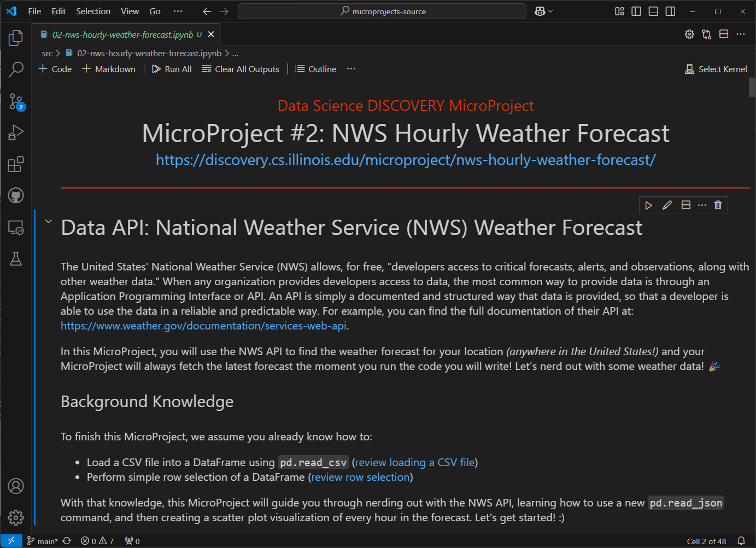This screenshot has height=548, width=756.
Task: Click the vertical scrollbar thumb
Action: pyautogui.click(x=752, y=87)
